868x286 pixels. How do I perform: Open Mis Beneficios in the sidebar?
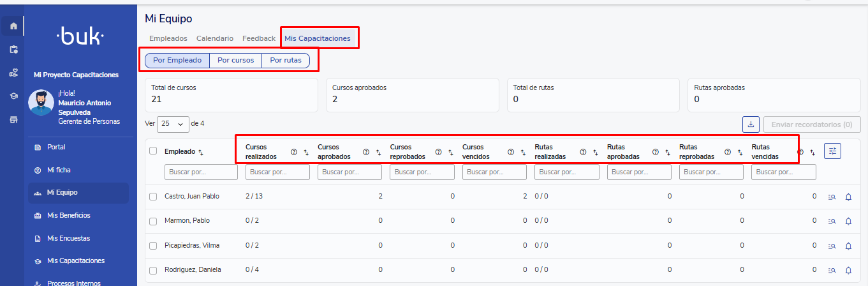[69, 216]
